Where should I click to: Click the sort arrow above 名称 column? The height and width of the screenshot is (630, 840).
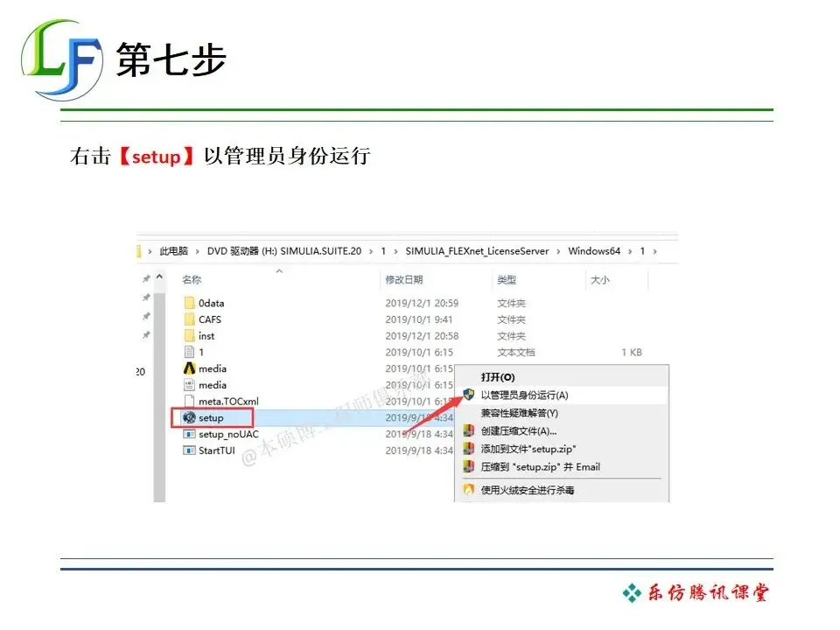tap(279, 271)
